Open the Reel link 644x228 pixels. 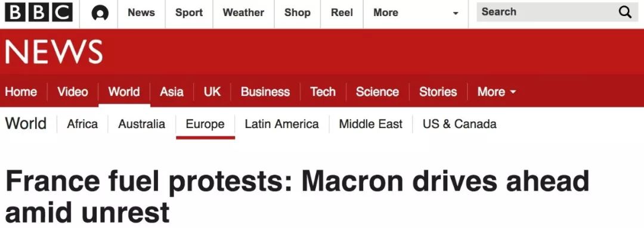[x=342, y=13]
